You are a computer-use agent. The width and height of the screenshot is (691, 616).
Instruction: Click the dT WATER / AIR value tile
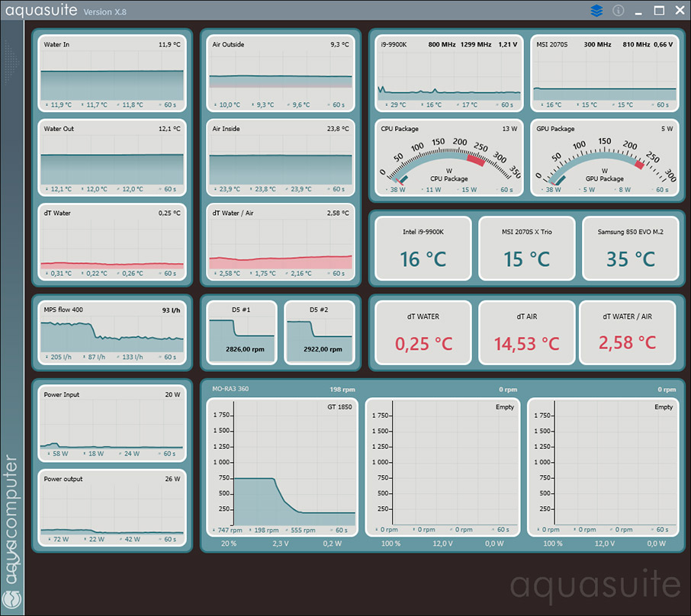(627, 332)
